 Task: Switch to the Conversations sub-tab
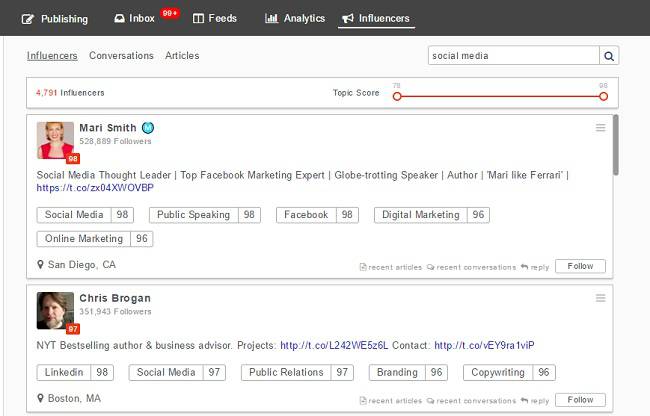tap(121, 56)
